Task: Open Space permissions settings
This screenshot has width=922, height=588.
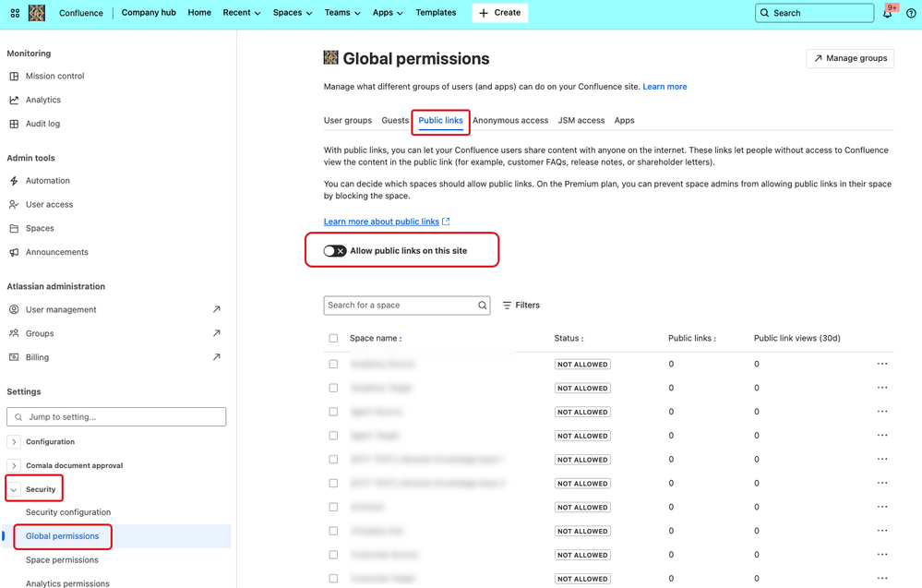Action: [62, 559]
